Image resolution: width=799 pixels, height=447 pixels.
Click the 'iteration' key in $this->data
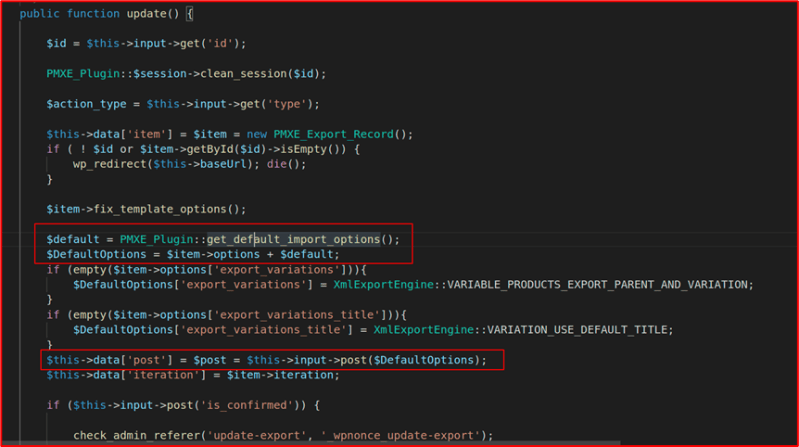point(167,375)
